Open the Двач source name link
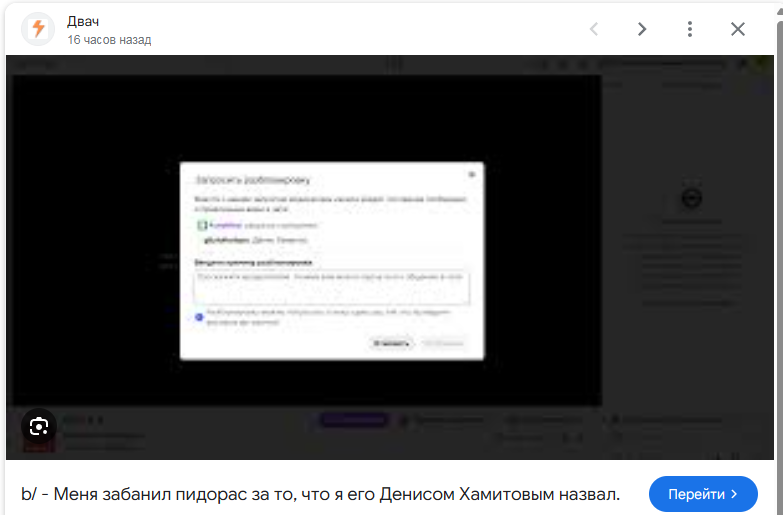The width and height of the screenshot is (783, 515). 83,21
